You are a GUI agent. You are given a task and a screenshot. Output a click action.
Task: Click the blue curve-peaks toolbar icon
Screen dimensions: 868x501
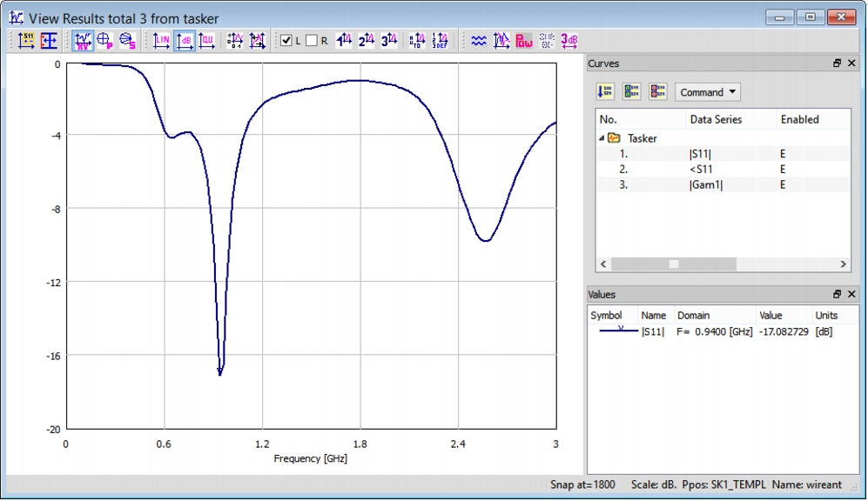[501, 40]
